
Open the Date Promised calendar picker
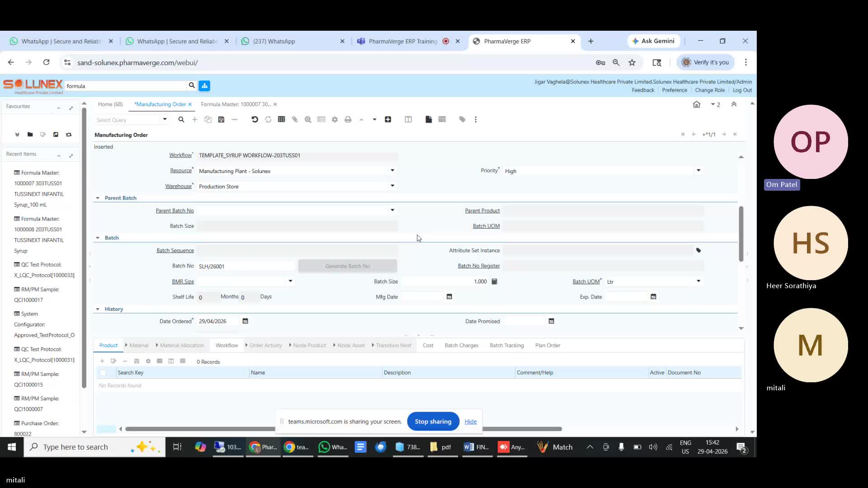551,321
